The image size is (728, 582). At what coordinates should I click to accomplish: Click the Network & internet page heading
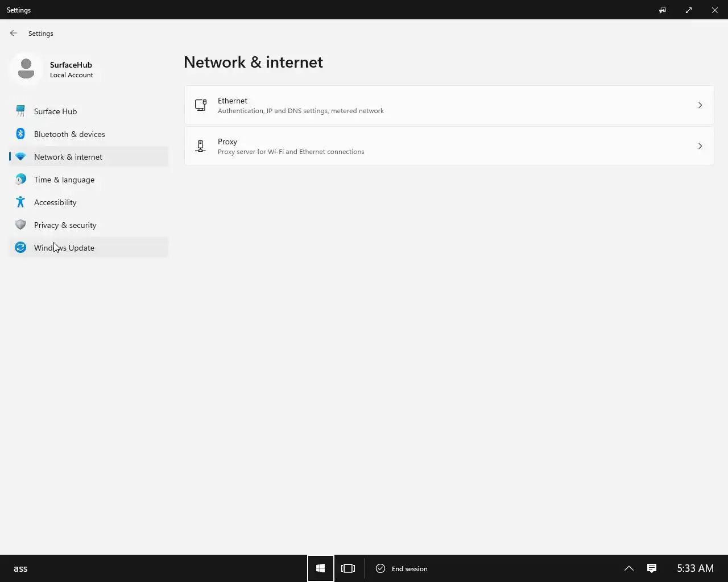254,62
